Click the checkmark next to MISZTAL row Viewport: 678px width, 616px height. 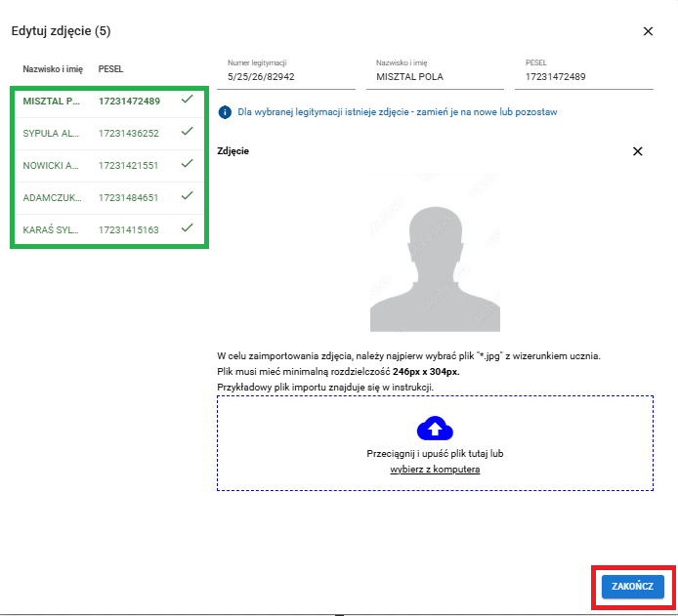pos(187,100)
